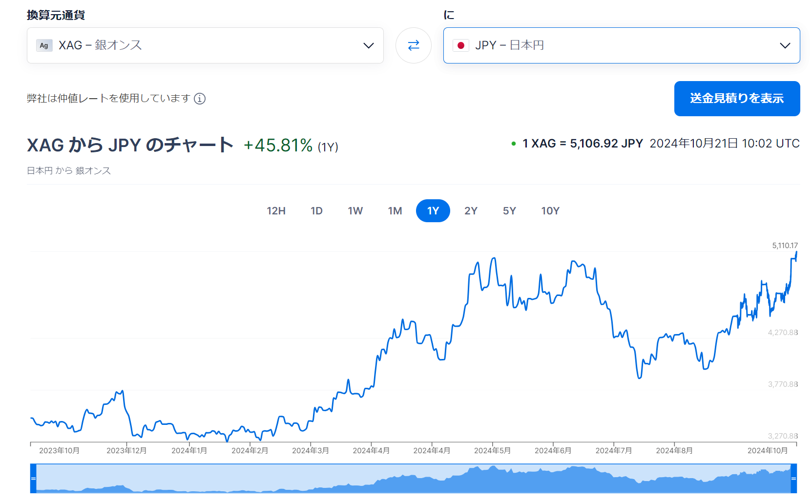The width and height of the screenshot is (812, 504).
Task: Switch chart to 1W range
Action: click(355, 211)
